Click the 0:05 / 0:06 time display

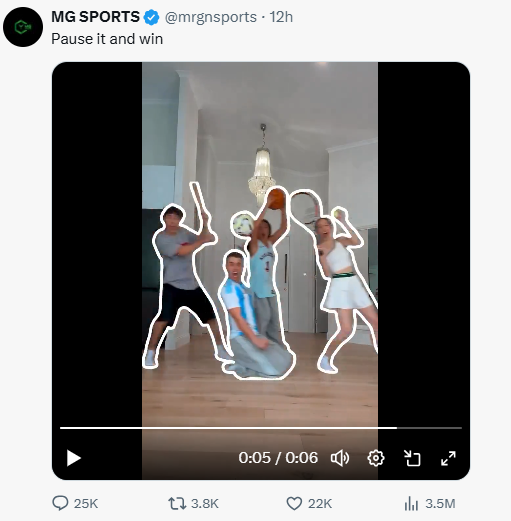coord(278,458)
